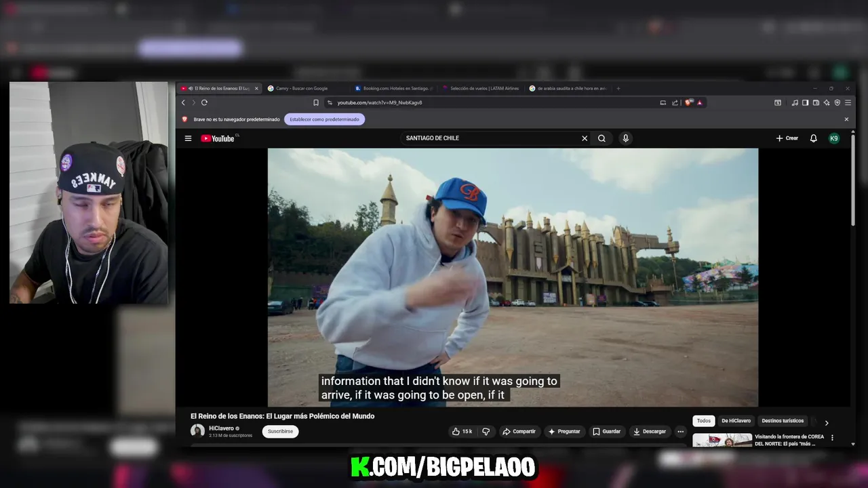This screenshot has height=488, width=868.
Task: Go to YouTube home via logo
Action: [218, 138]
